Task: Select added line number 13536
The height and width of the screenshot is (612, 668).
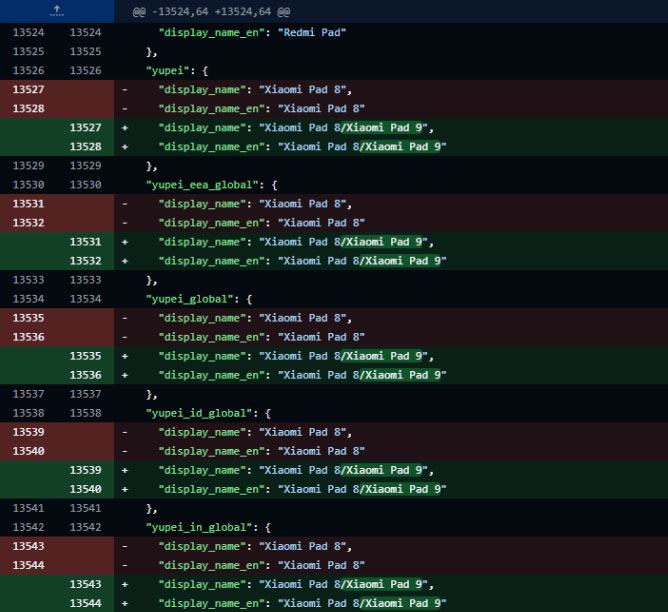Action: (86, 375)
